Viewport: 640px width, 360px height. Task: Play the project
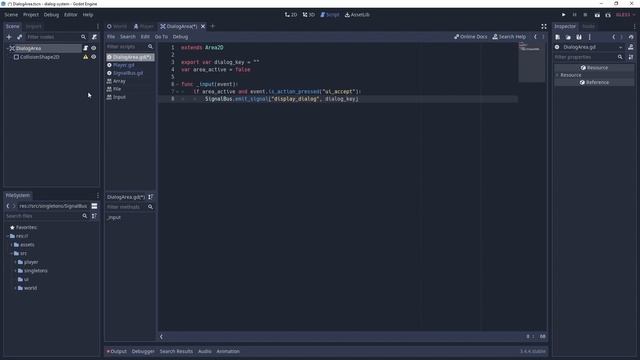(x=564, y=15)
